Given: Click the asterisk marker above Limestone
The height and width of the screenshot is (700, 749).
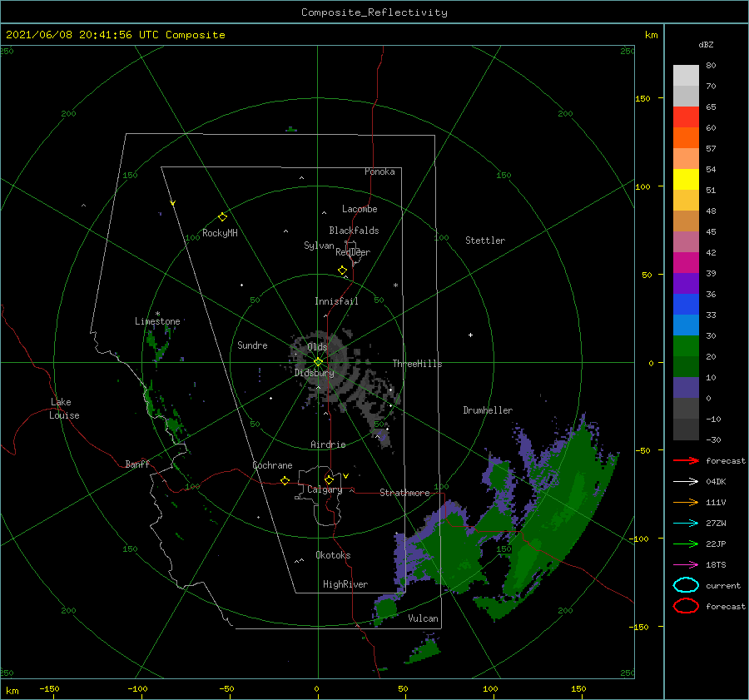Looking at the screenshot, I should (x=157, y=314).
